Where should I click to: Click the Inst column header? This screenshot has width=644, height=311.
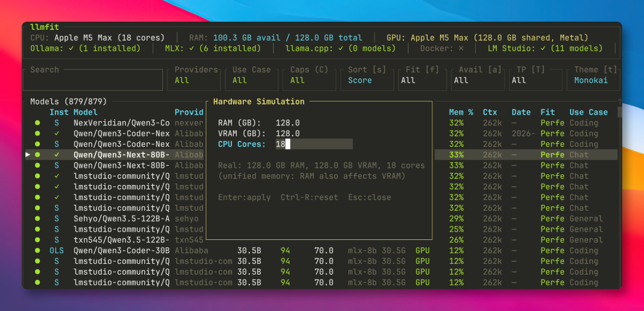tap(59, 112)
